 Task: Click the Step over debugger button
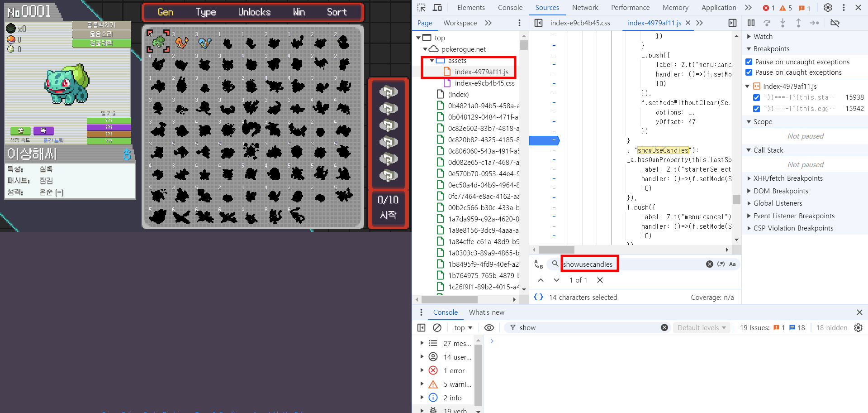(767, 23)
